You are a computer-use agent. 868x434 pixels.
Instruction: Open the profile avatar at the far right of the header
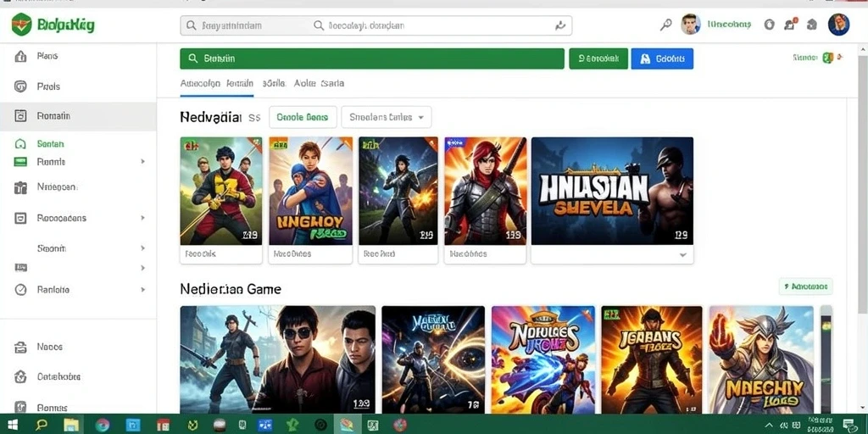(x=838, y=25)
